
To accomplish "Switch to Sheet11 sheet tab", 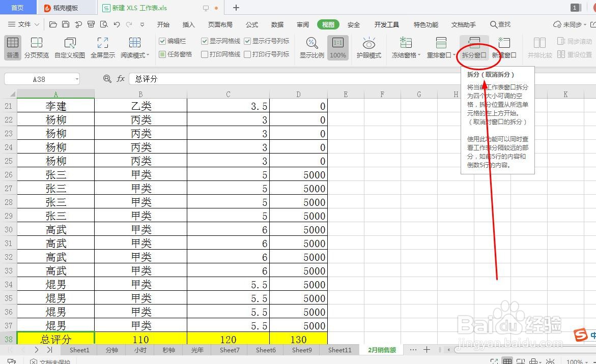I will click(x=340, y=350).
